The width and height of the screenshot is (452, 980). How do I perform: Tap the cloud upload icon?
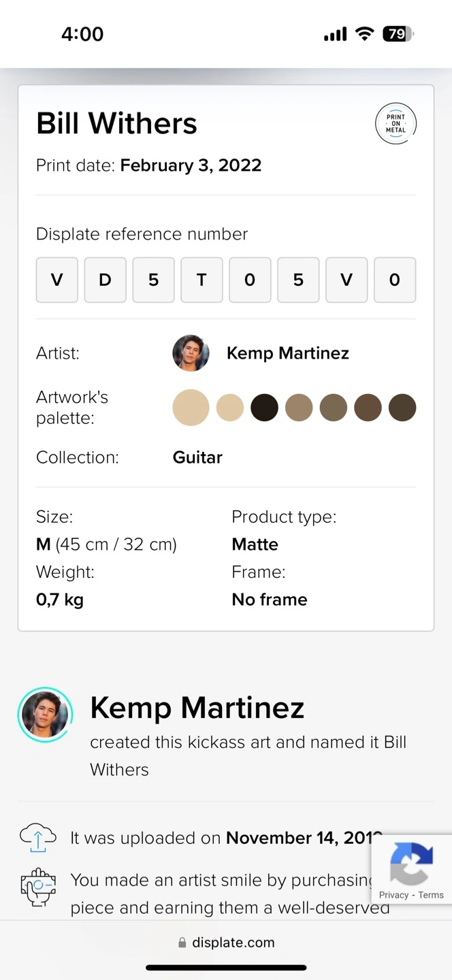click(38, 837)
